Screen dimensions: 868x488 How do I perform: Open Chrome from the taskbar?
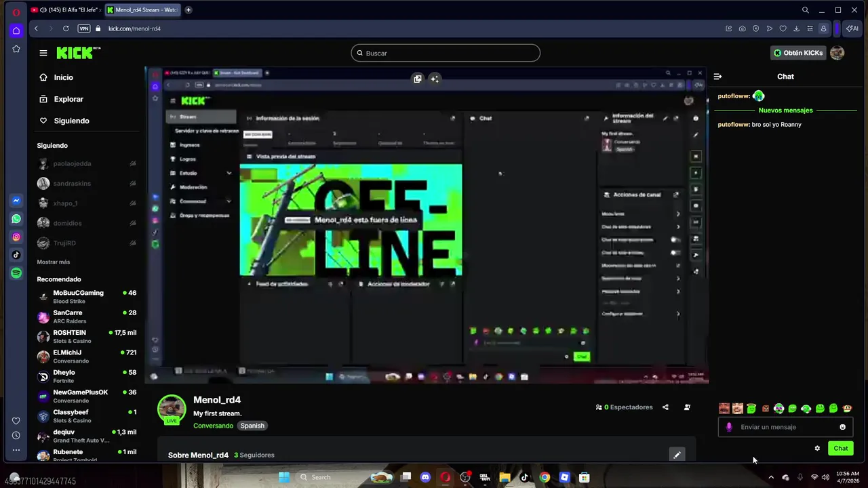[545, 477]
